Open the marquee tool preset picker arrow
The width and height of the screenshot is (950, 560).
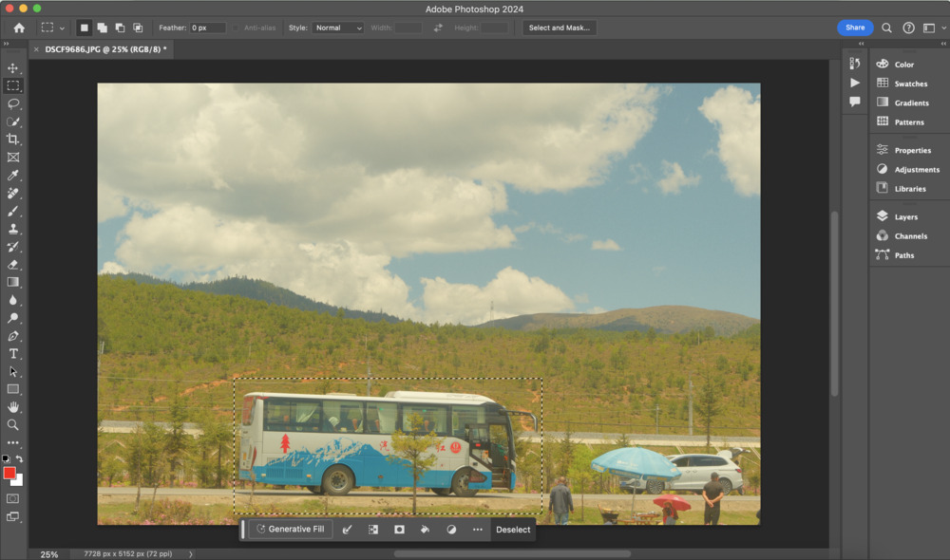pos(63,28)
